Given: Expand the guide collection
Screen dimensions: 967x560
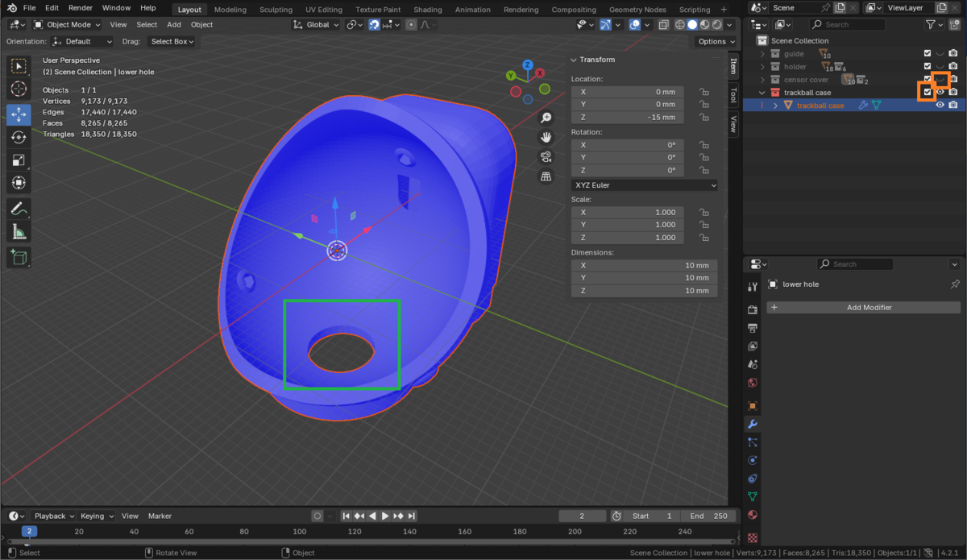Looking at the screenshot, I should coord(762,54).
